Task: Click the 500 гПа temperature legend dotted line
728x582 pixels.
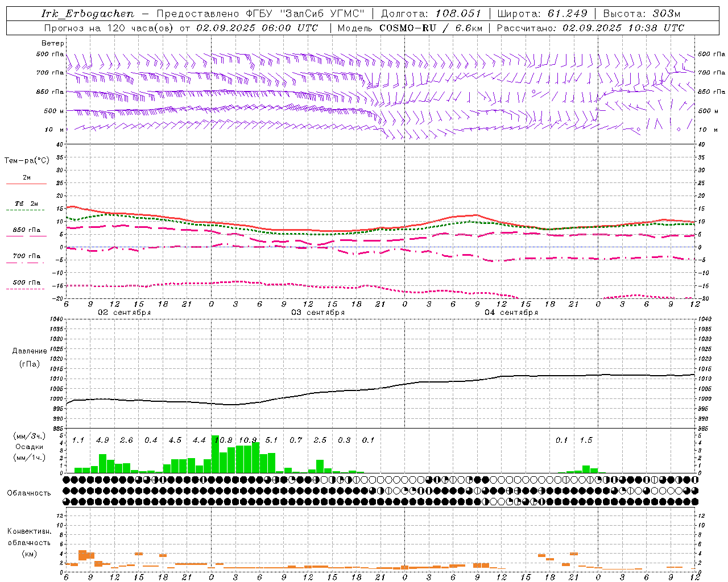Action: pyautogui.click(x=26, y=289)
